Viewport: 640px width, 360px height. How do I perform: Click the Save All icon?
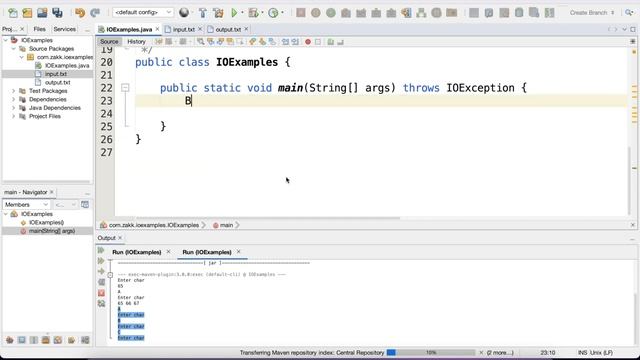click(x=57, y=13)
